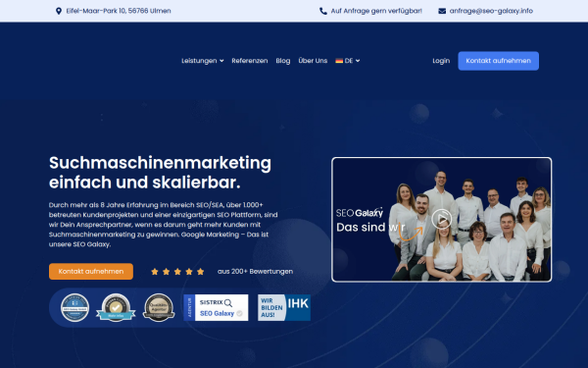Expand the Leistungen dropdown menu
The height and width of the screenshot is (368, 588).
click(203, 61)
